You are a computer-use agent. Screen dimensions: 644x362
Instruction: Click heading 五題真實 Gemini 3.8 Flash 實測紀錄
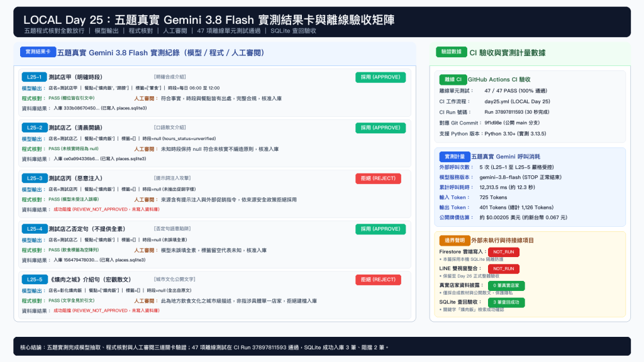click(x=162, y=53)
